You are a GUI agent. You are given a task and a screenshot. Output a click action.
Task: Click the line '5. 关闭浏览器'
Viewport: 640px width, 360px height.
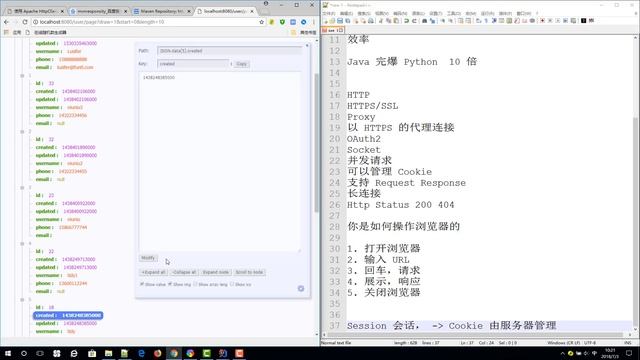pyautogui.click(x=383, y=293)
